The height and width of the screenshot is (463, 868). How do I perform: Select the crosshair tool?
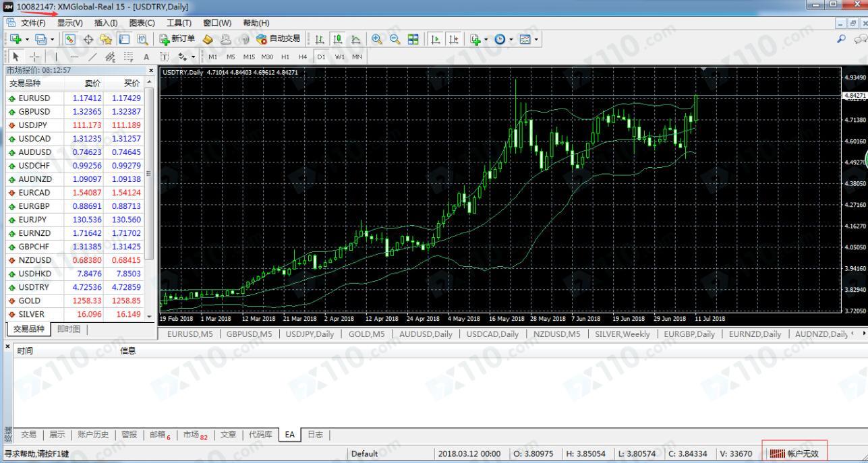[x=34, y=57]
